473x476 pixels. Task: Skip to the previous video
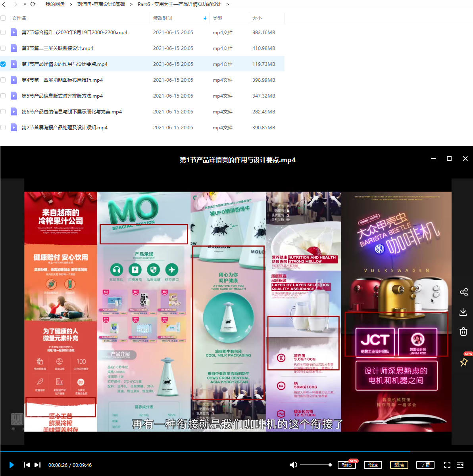(x=27, y=465)
